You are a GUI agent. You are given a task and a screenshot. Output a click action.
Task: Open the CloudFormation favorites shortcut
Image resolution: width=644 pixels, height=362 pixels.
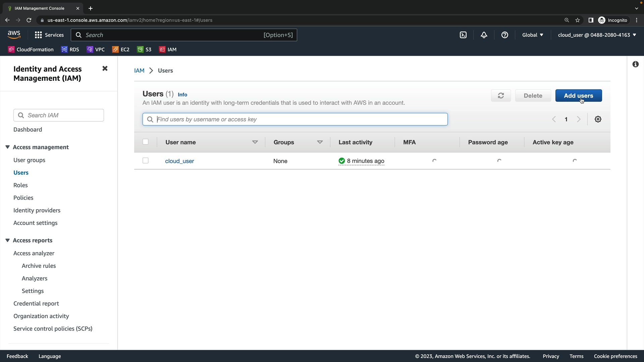pos(31,50)
